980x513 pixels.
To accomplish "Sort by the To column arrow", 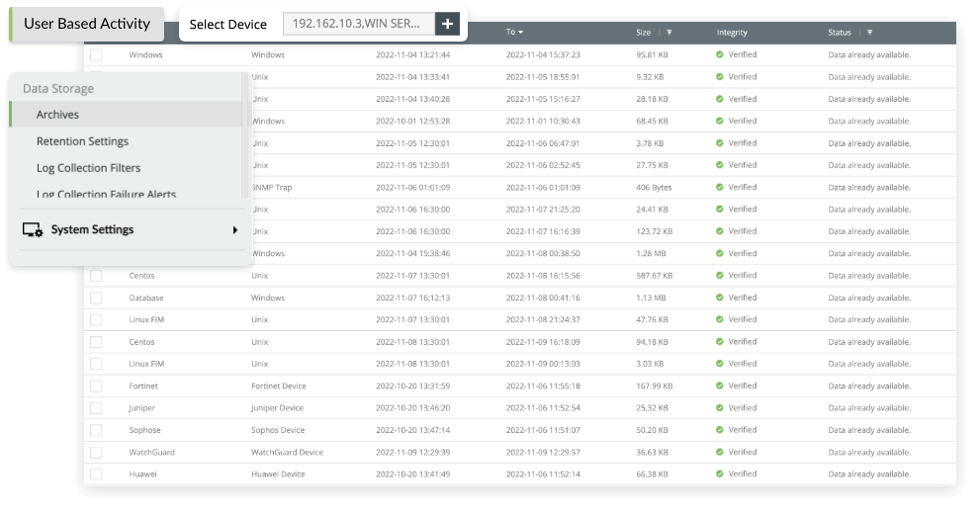I will [x=521, y=33].
